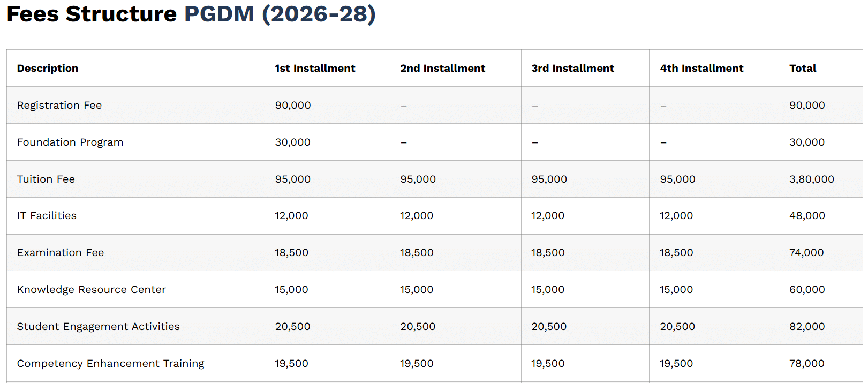Click the Description column header
Viewport: 868px width, 383px height.
tap(48, 68)
